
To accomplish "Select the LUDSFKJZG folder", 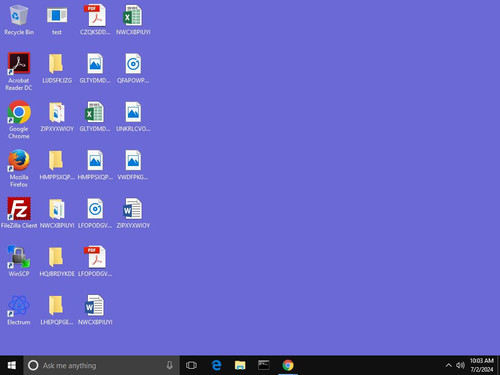I will click(57, 68).
